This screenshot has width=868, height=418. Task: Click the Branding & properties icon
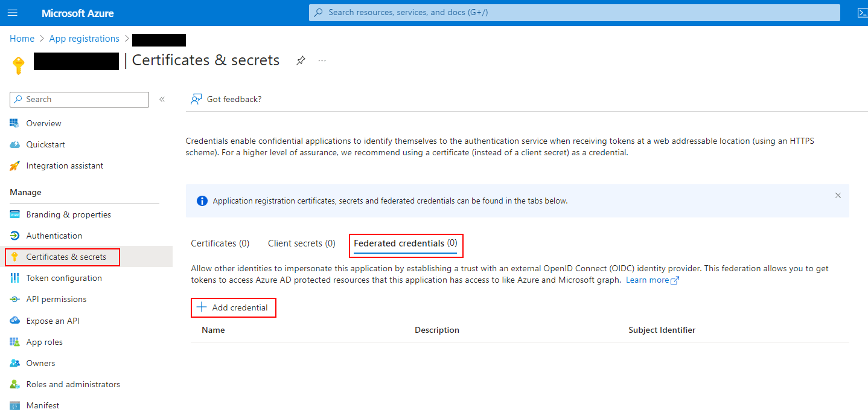pos(14,214)
